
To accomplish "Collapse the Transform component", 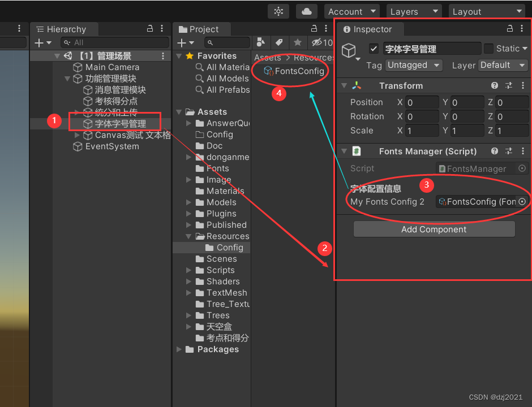I will point(344,86).
